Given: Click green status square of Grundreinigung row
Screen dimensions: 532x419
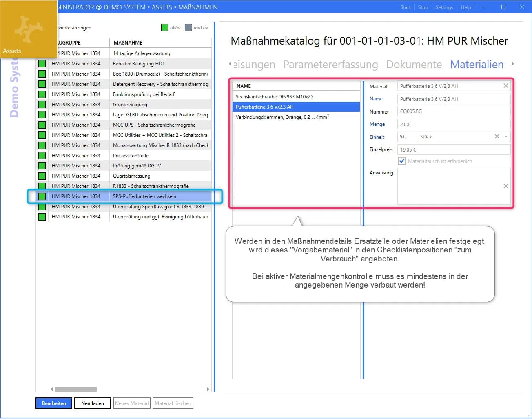Looking at the screenshot, I should [42, 105].
